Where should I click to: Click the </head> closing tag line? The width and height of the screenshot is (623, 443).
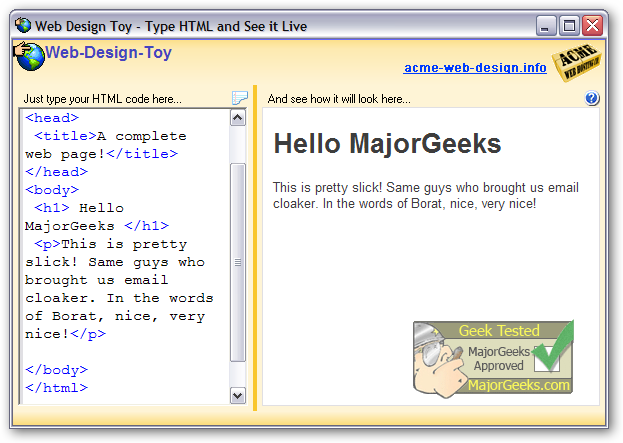[x=56, y=172]
